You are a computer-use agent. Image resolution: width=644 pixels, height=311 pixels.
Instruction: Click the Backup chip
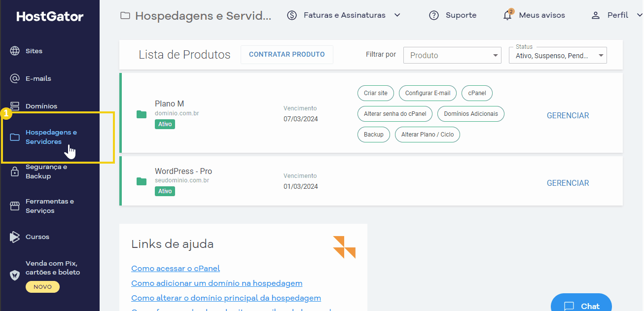(374, 135)
